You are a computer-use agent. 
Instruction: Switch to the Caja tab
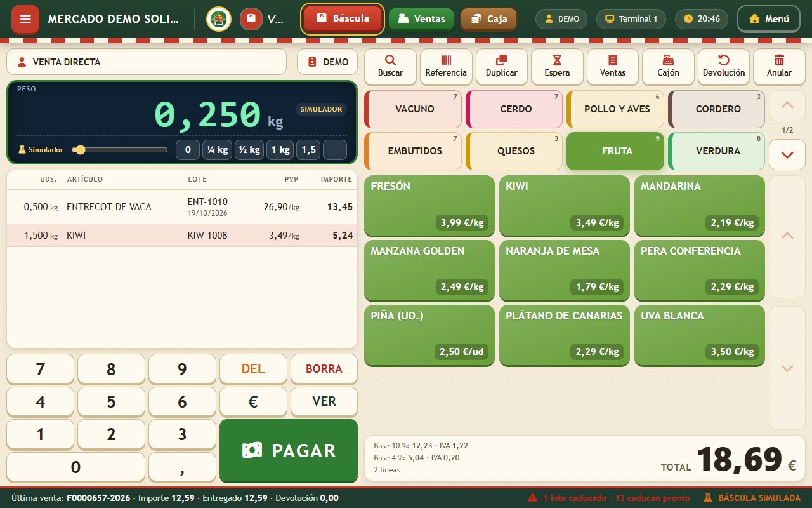(488, 19)
